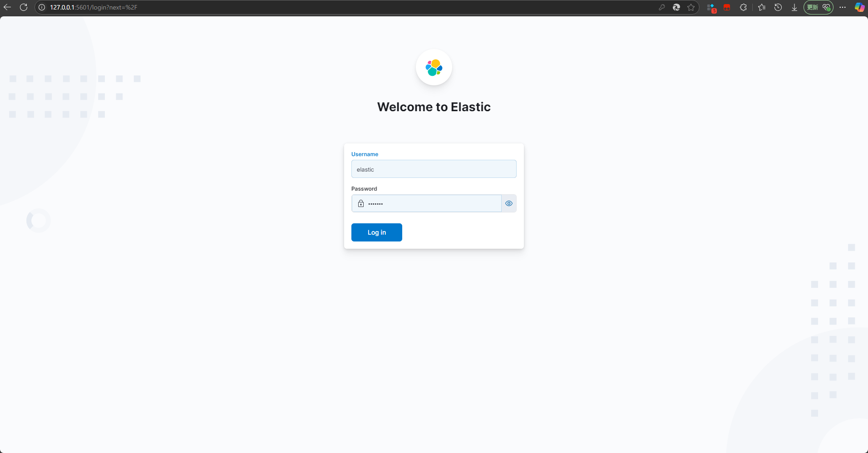Reload the page with the refresh icon
868x453 pixels.
(x=24, y=7)
